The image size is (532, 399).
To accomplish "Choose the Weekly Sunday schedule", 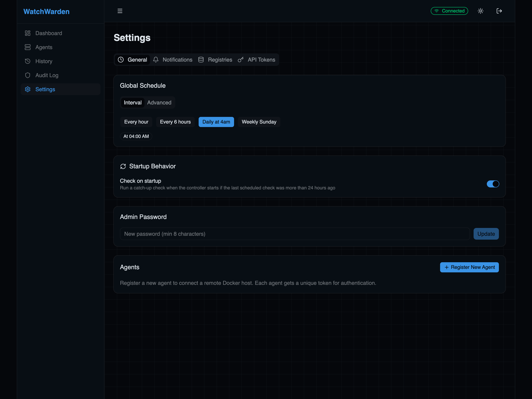I will [x=259, y=122].
